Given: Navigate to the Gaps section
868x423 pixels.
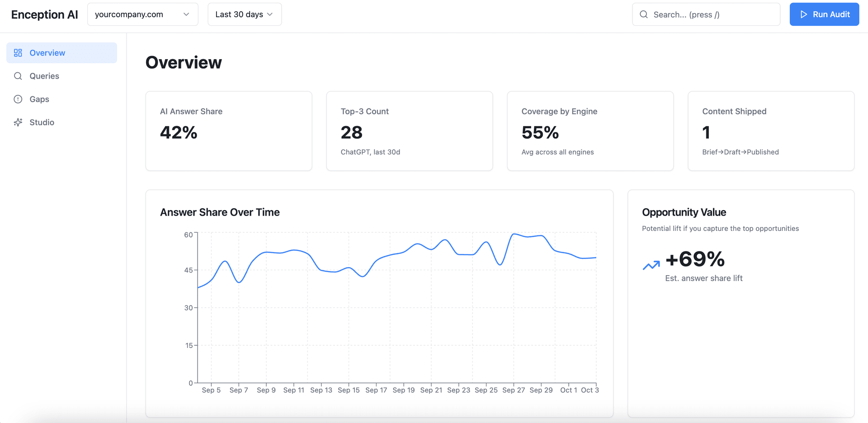Looking at the screenshot, I should coord(39,99).
